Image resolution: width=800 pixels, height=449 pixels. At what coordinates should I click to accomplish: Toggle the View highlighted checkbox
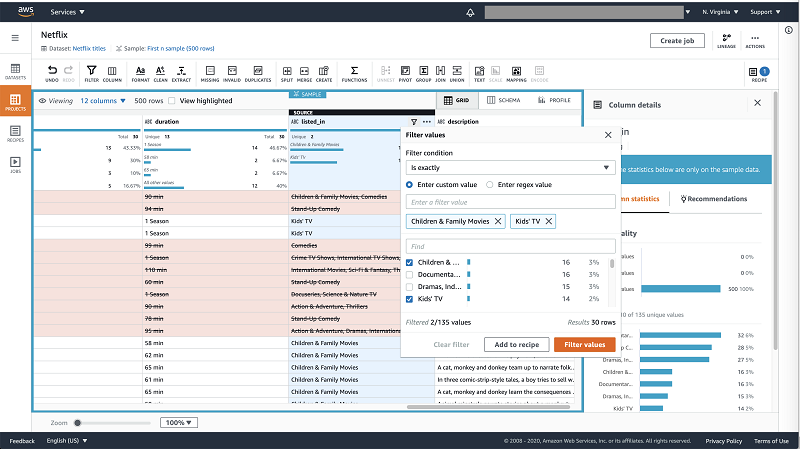click(x=172, y=101)
